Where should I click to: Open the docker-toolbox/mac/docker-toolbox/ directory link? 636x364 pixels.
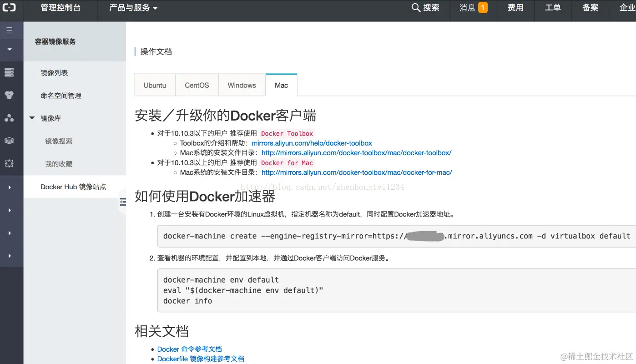[357, 153]
